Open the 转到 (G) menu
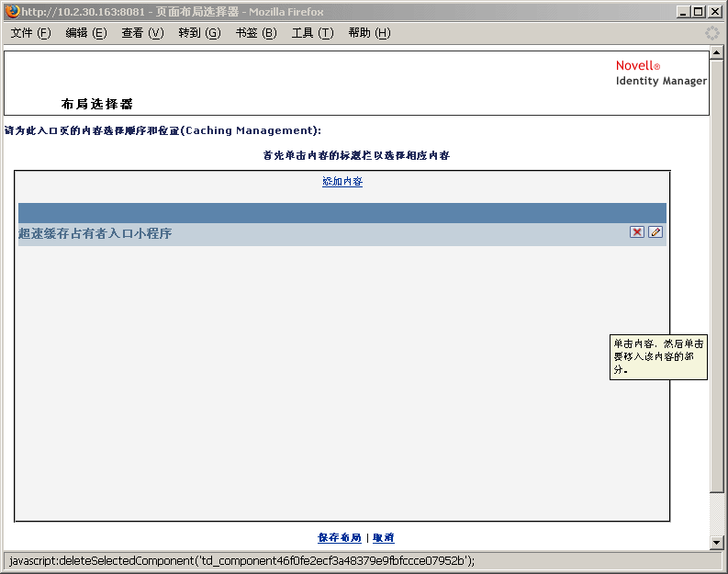 199,33
